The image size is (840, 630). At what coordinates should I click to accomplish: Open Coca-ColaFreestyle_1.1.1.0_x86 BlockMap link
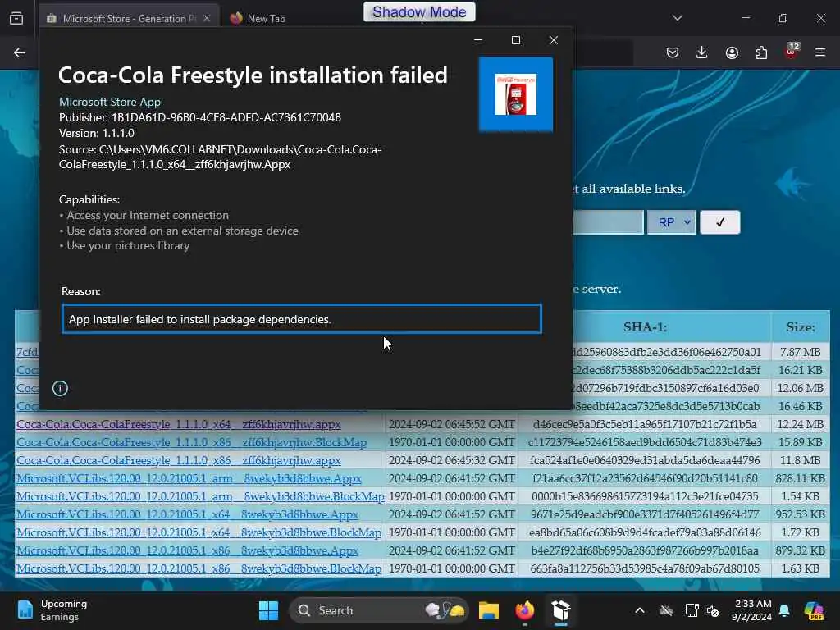[x=191, y=442]
